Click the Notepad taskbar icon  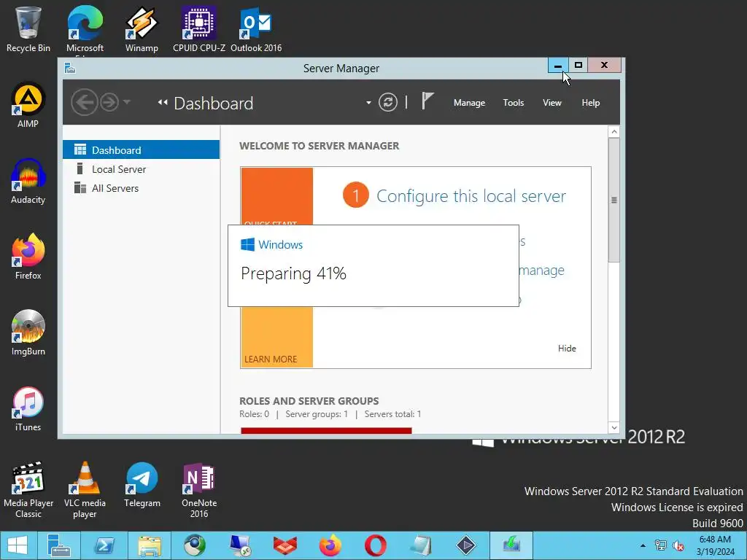click(421, 545)
